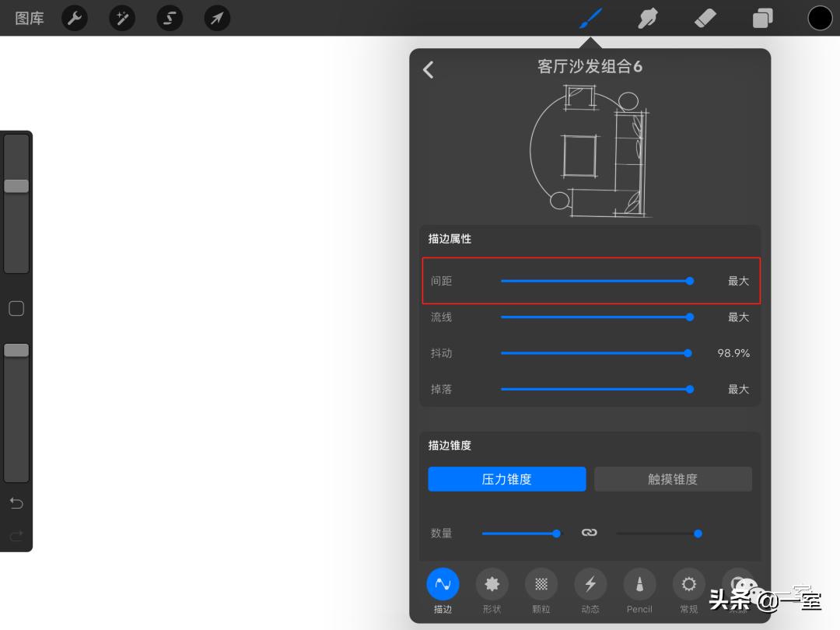Enable 触摸锥度 taper mode
This screenshot has height=630, width=840.
[x=673, y=478]
